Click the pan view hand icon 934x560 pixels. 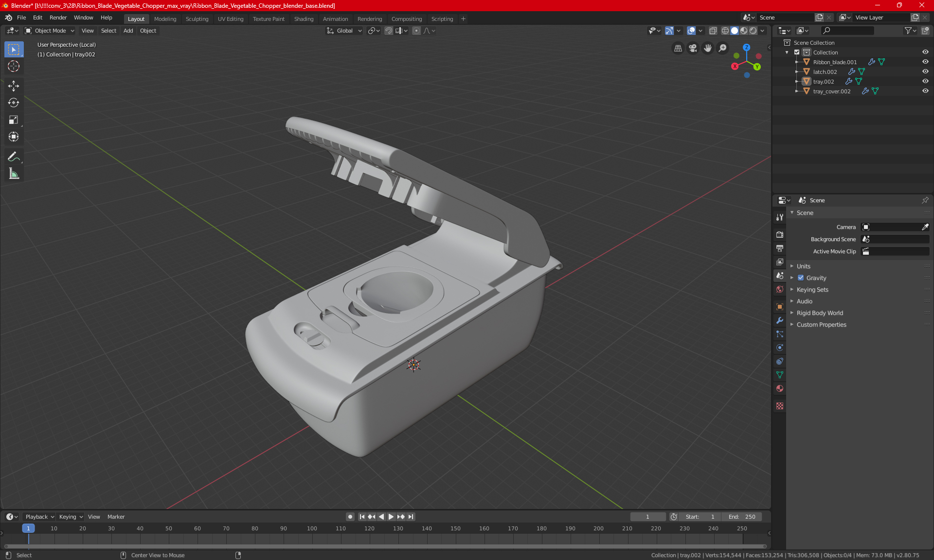tap(708, 48)
